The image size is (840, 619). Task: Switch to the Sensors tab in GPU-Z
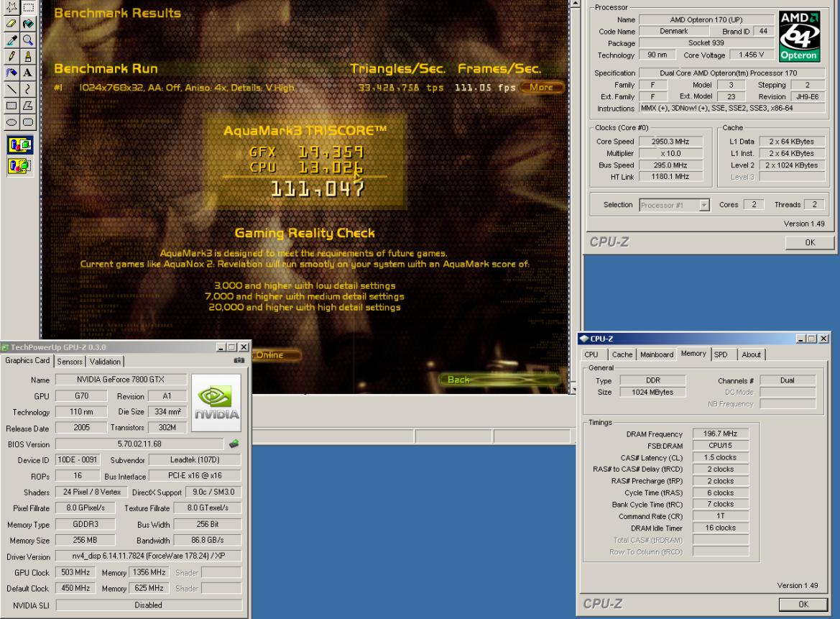70,362
